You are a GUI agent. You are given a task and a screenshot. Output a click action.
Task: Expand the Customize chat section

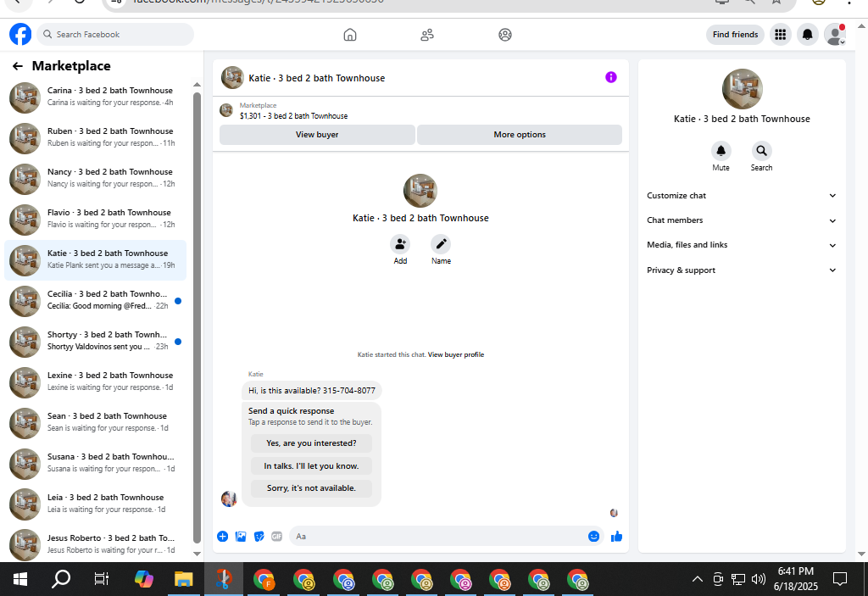[741, 196]
